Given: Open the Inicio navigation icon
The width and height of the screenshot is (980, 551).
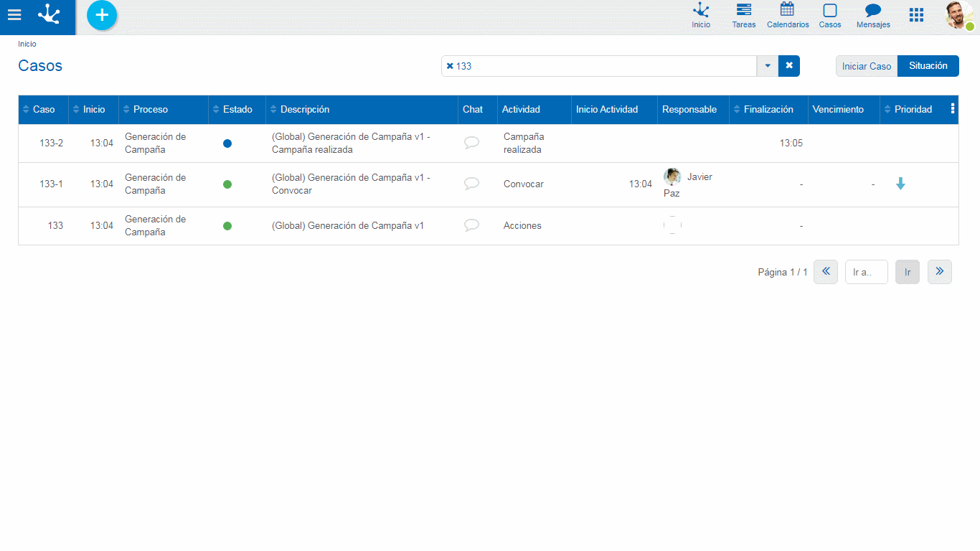Looking at the screenshot, I should tap(701, 15).
